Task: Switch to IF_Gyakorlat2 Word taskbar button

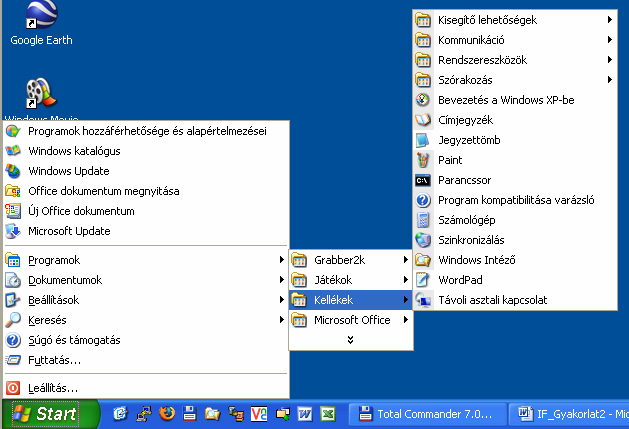Action: click(x=569, y=414)
